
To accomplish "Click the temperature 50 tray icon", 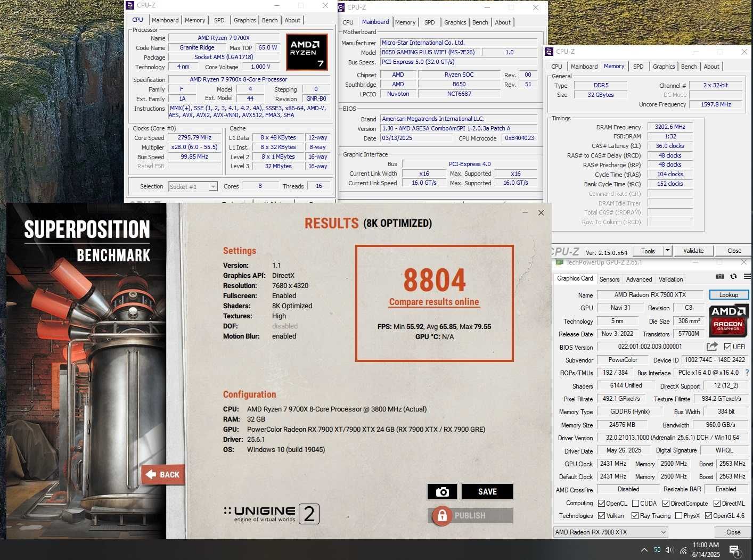I will coord(657,550).
